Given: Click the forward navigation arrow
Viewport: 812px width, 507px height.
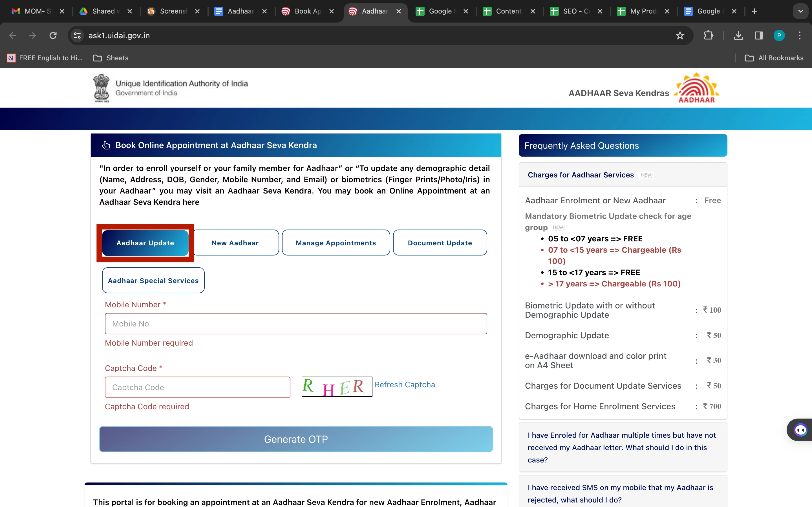Looking at the screenshot, I should 32,35.
